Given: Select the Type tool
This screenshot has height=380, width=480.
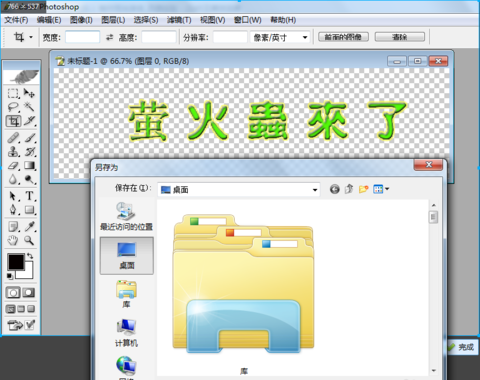Looking at the screenshot, I should pyautogui.click(x=29, y=196).
